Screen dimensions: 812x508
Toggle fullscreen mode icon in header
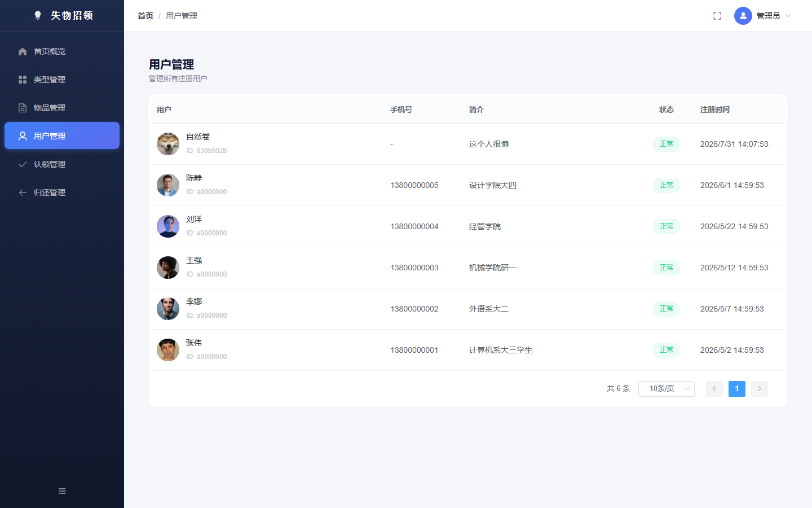(x=717, y=16)
